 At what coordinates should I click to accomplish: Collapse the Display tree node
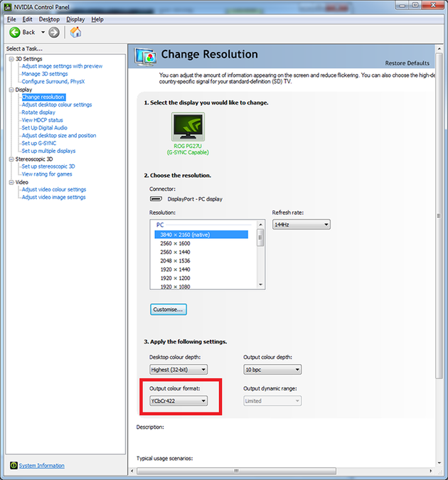point(11,90)
